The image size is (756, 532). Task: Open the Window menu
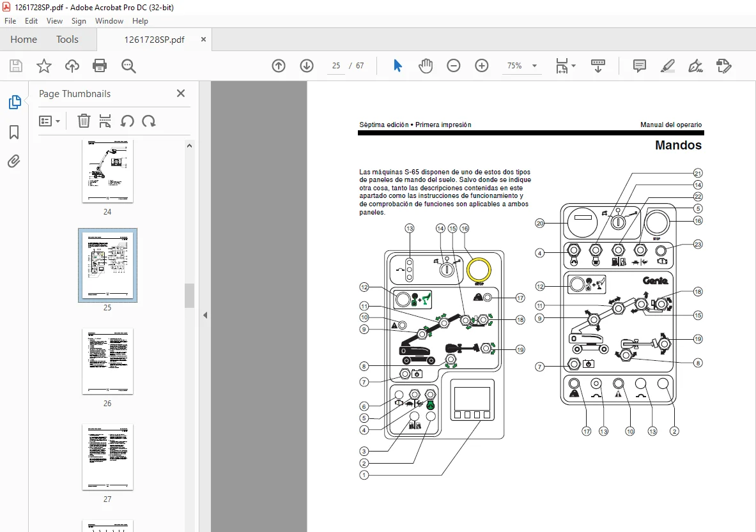point(109,20)
